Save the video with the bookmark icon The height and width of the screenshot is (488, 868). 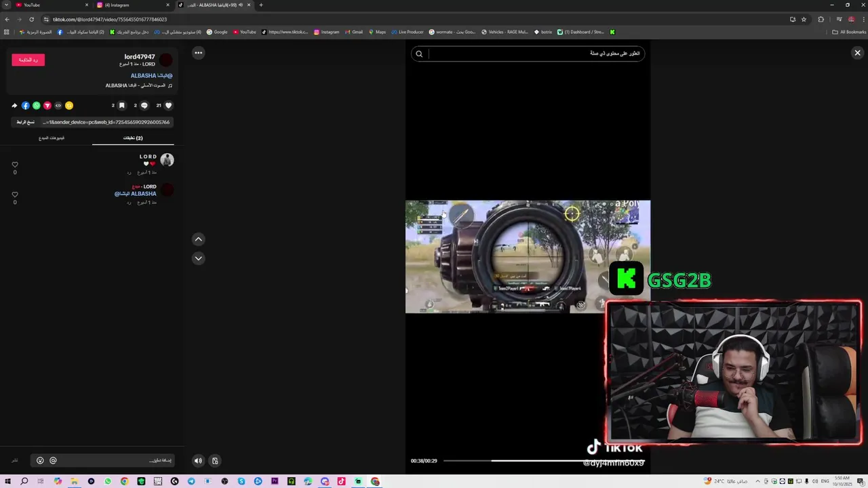121,105
